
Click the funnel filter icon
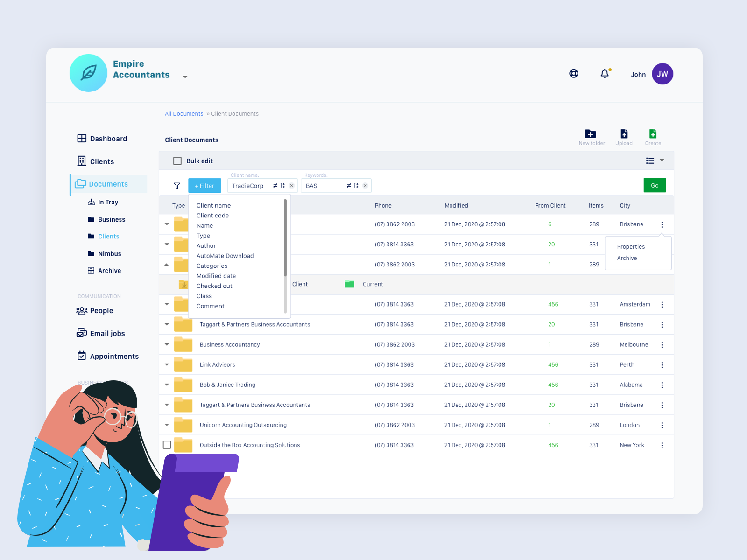177,186
